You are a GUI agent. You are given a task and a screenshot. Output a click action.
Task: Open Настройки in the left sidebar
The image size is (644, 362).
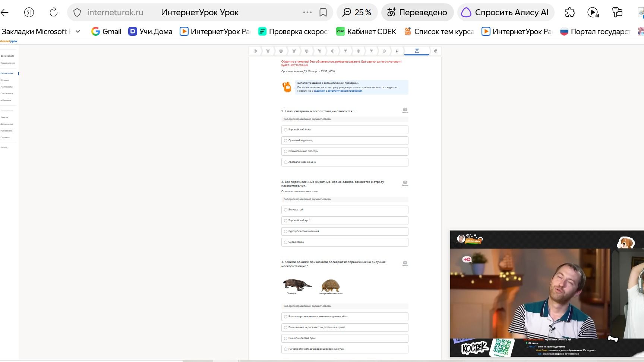click(x=6, y=131)
